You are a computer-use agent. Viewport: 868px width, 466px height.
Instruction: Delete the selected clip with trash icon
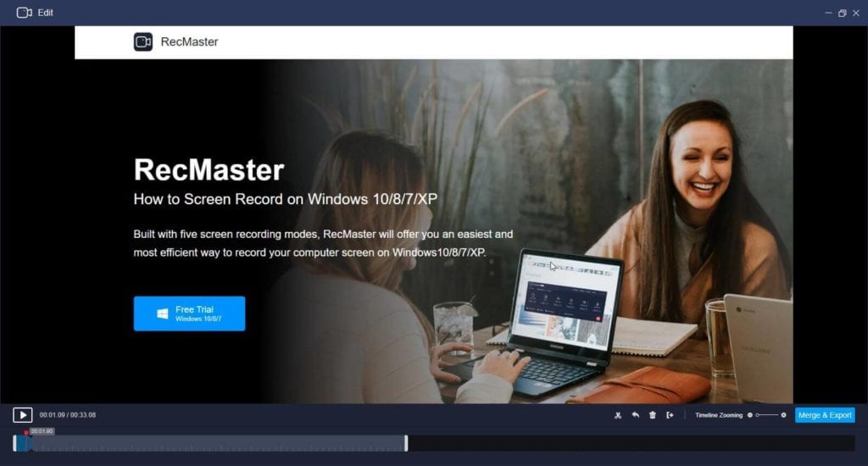tap(653, 415)
